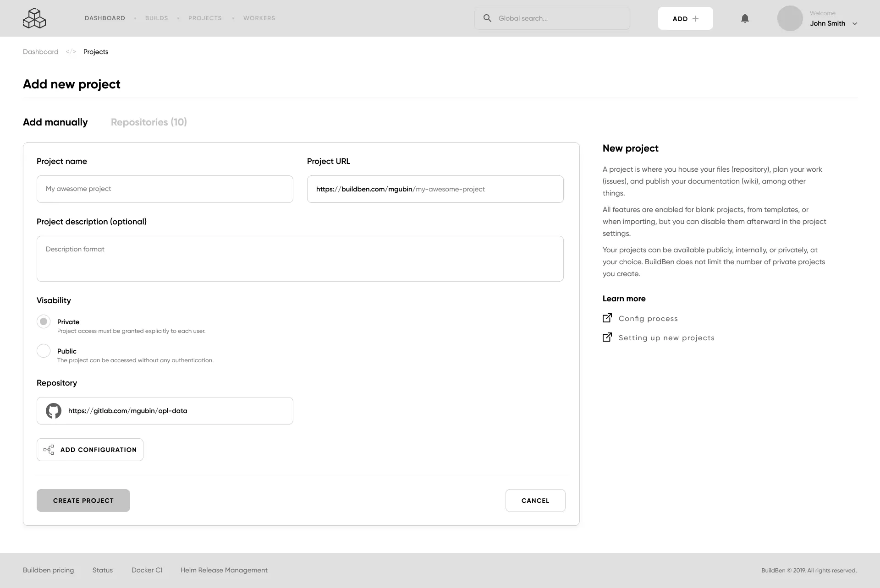
Task: Open the BUILDS navigation item
Action: [x=156, y=18]
